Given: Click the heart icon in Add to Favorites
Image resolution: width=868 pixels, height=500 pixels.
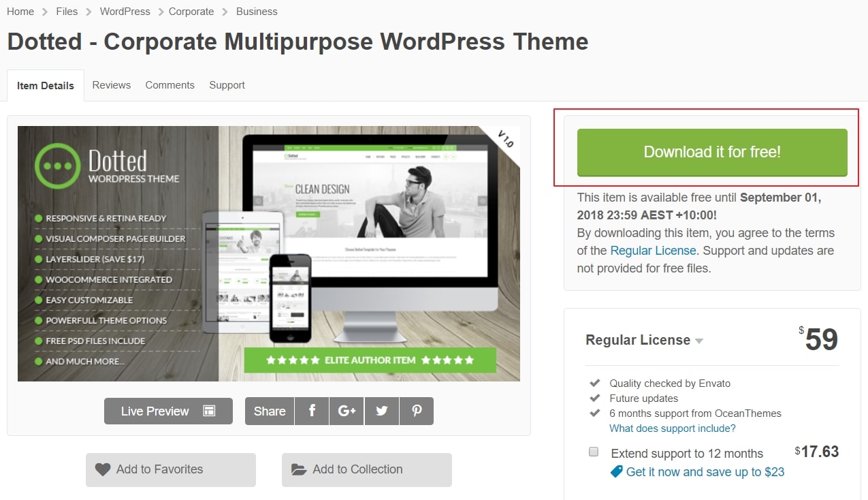Looking at the screenshot, I should tap(102, 469).
